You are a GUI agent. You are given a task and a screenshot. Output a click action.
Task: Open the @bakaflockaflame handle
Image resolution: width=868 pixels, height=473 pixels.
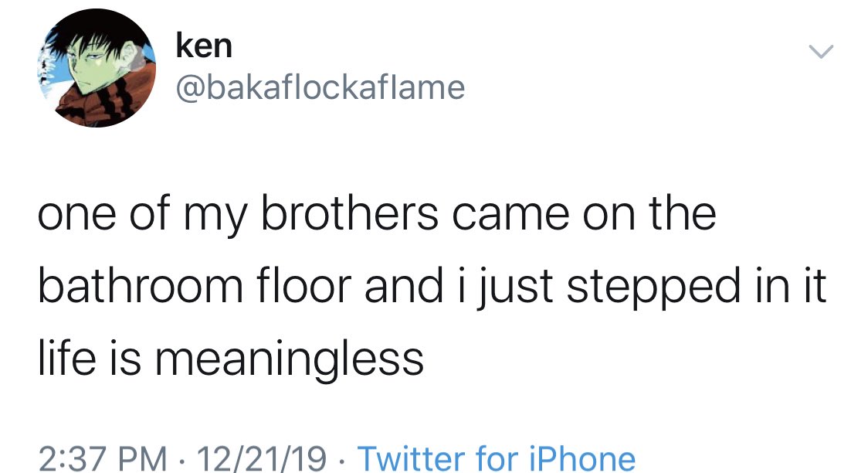click(x=320, y=87)
